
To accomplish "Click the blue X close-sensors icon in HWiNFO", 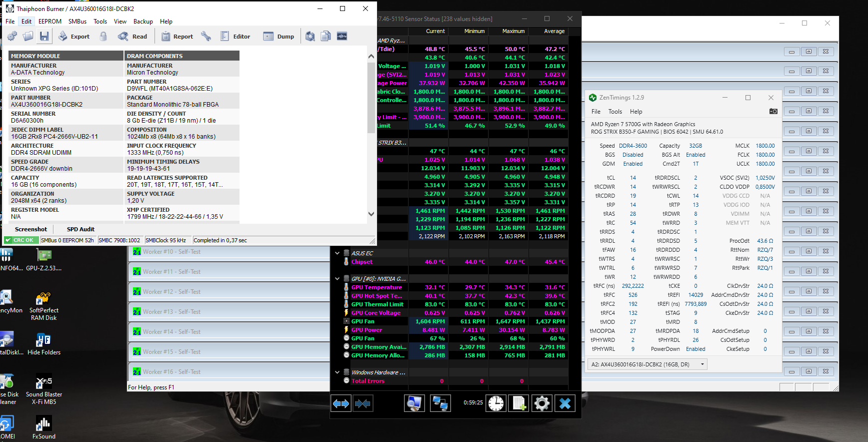I will (x=565, y=403).
